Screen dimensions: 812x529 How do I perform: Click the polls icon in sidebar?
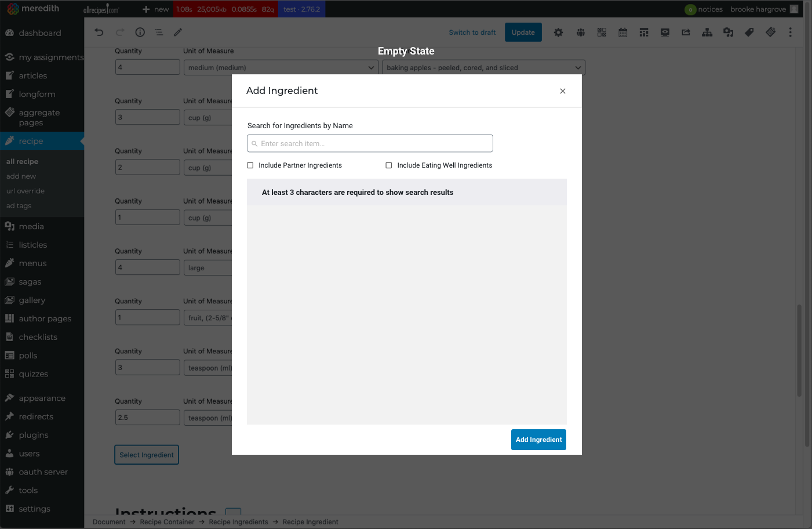click(x=9, y=356)
